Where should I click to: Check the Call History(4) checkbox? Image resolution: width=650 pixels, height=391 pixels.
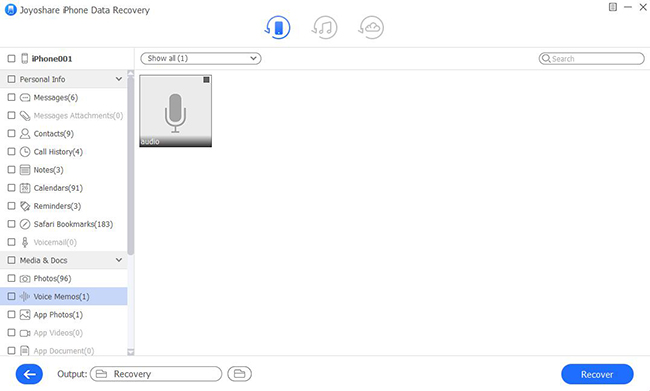(12, 152)
